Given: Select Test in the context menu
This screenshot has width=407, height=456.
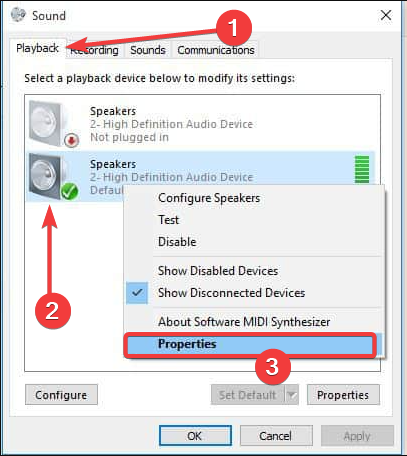Looking at the screenshot, I should click(168, 220).
